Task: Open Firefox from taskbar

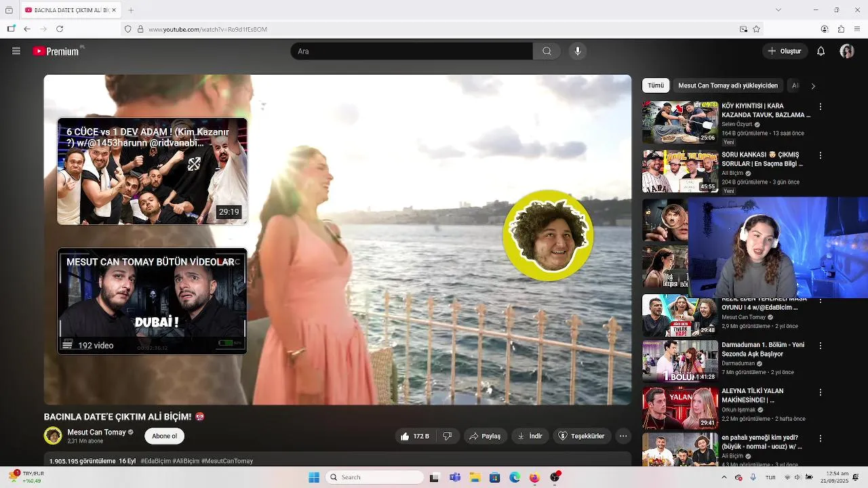Action: point(534,477)
